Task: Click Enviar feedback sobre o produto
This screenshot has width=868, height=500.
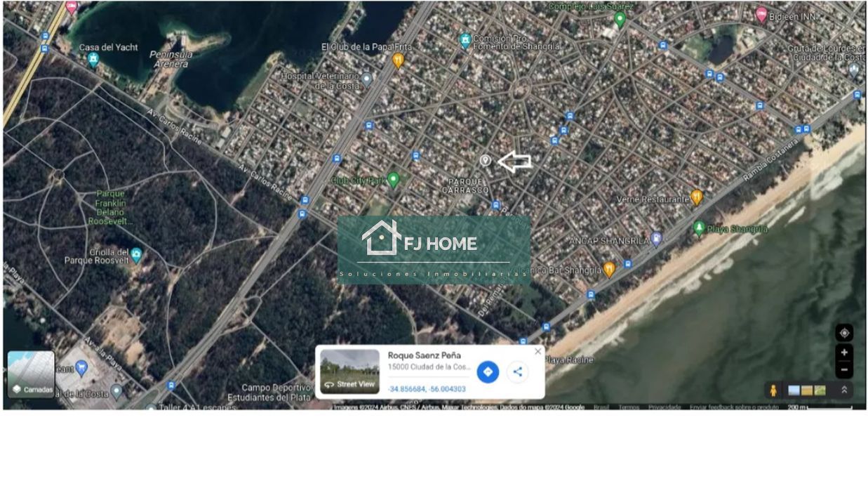Action: coord(734,407)
